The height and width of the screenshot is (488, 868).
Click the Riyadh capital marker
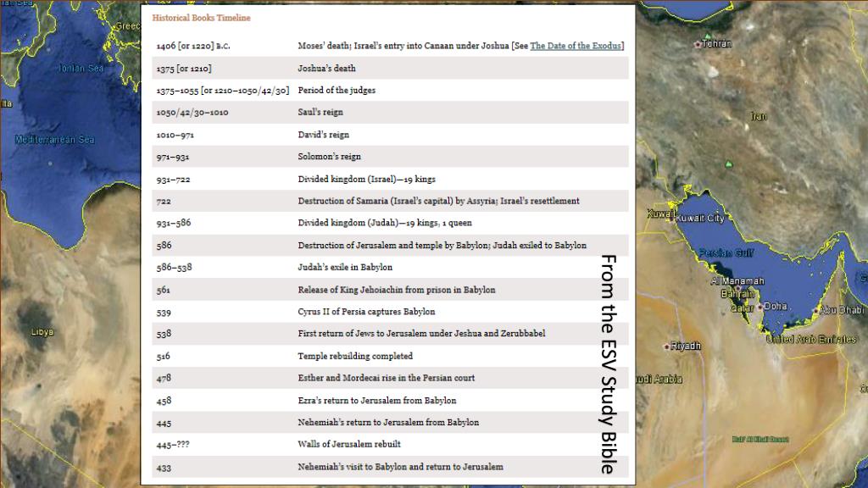click(667, 347)
